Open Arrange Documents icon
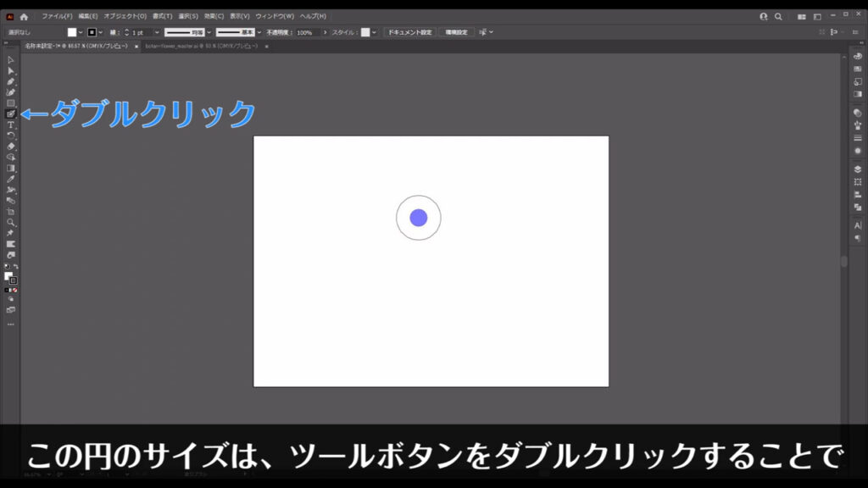Viewport: 868px width, 488px height. (802, 17)
